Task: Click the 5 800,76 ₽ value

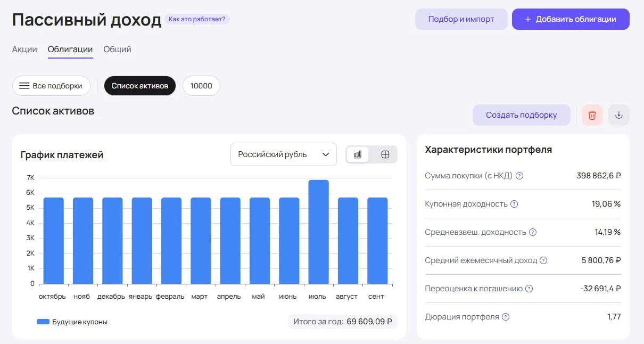Action: 601,260
